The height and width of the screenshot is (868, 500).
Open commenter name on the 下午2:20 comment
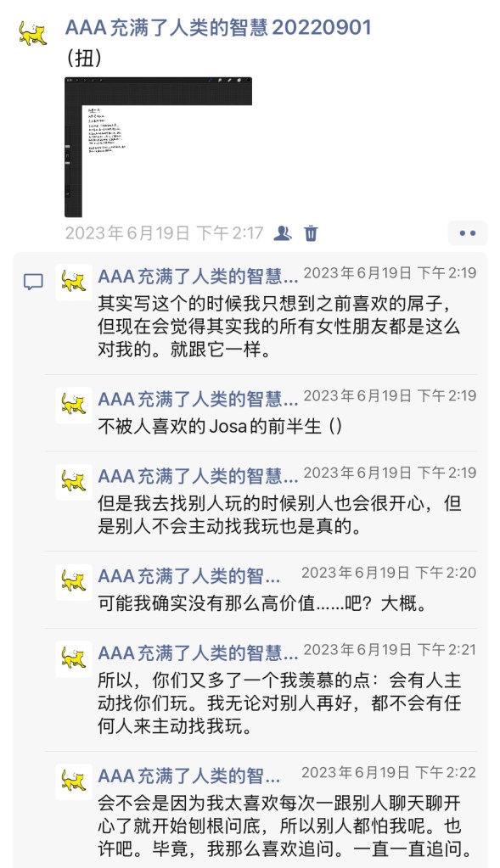(x=188, y=576)
